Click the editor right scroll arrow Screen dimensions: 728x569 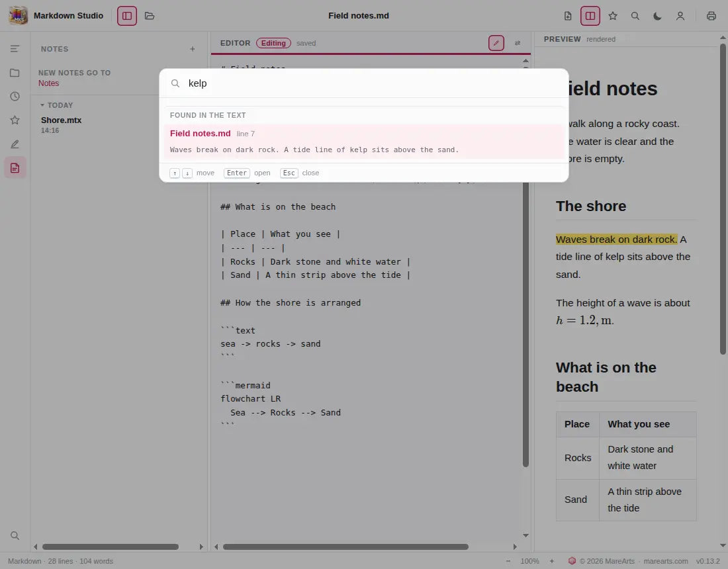(514, 547)
